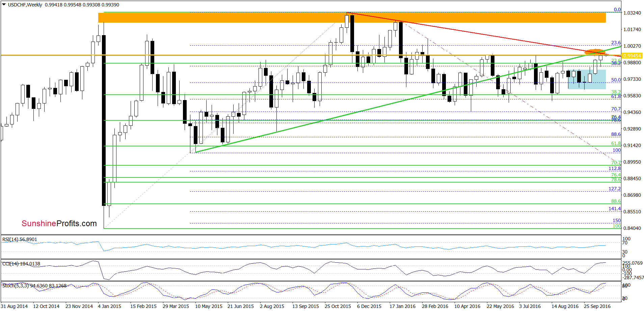The width and height of the screenshot is (644, 311).
Task: Click the 13 Sep 2015 date label
Action: pyautogui.click(x=305, y=306)
